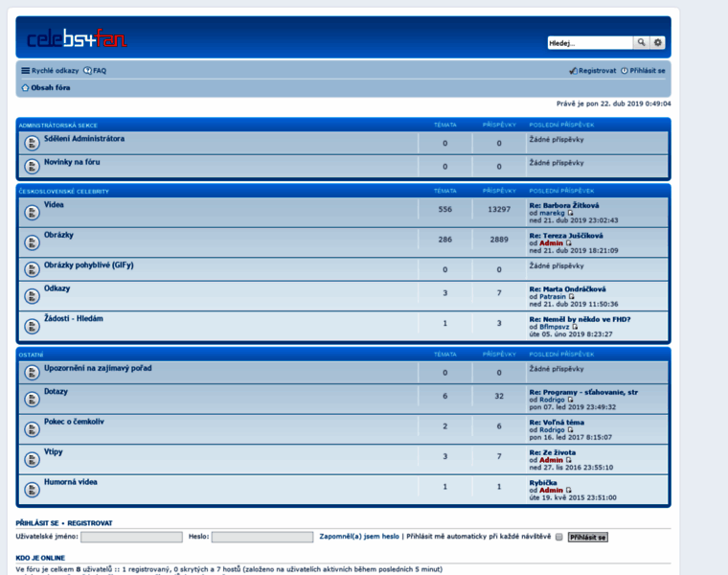Open the Dotazy forum
This screenshot has width=728, height=575.
coord(56,392)
